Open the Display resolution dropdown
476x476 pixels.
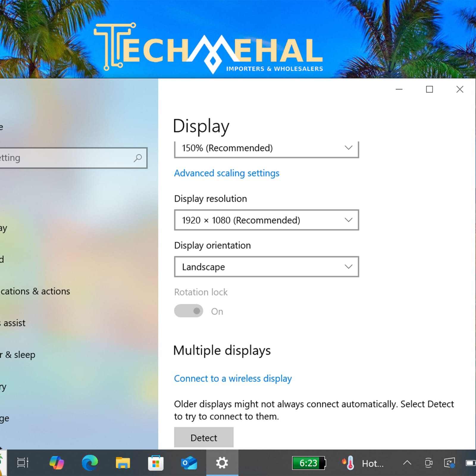pyautogui.click(x=267, y=220)
